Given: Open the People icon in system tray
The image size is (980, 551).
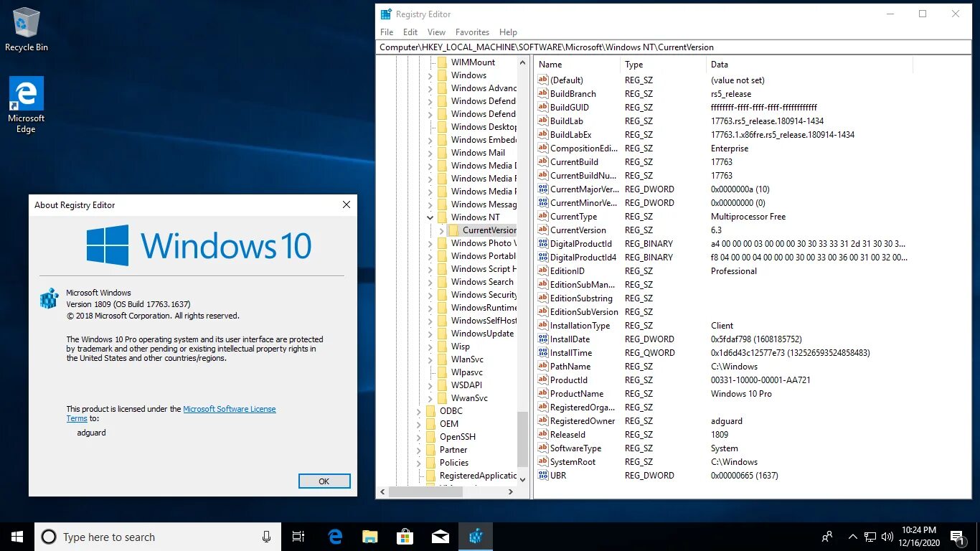Looking at the screenshot, I should [x=827, y=537].
